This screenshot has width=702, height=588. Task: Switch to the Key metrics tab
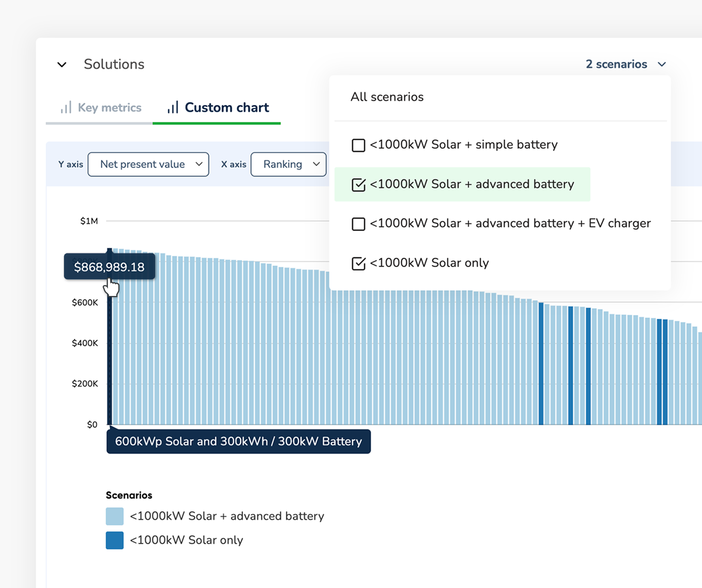(x=109, y=108)
